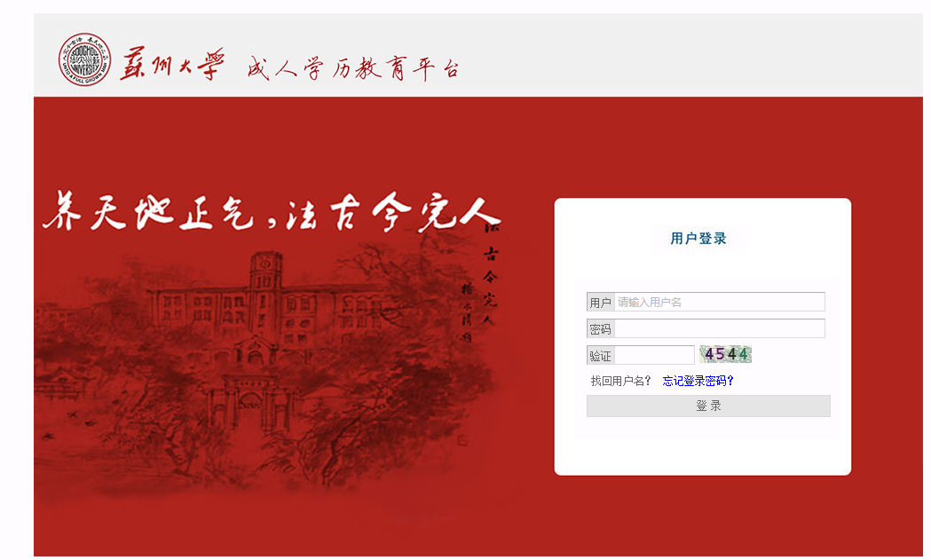Click the 登 录 login button
The image size is (931, 560).
pos(708,406)
